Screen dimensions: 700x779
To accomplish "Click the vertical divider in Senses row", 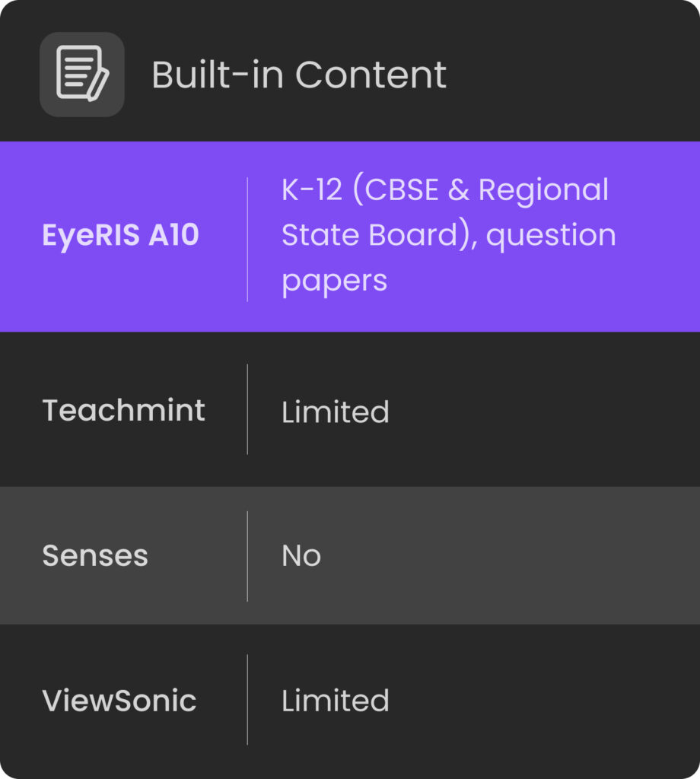I will [247, 555].
